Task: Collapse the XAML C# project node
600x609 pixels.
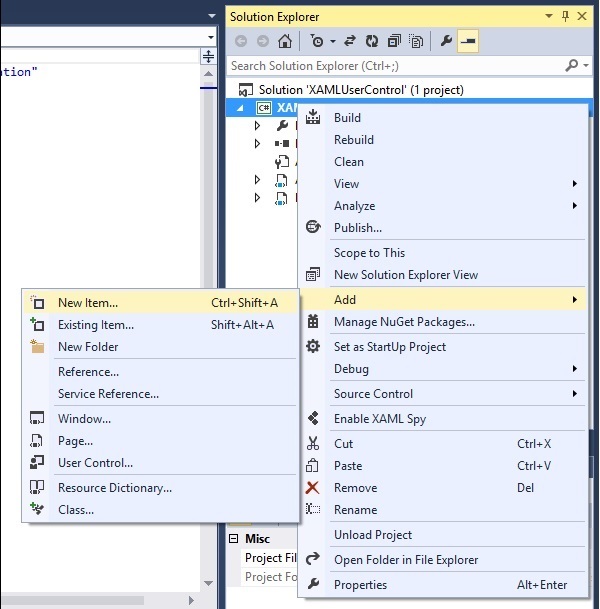Action: click(x=240, y=108)
